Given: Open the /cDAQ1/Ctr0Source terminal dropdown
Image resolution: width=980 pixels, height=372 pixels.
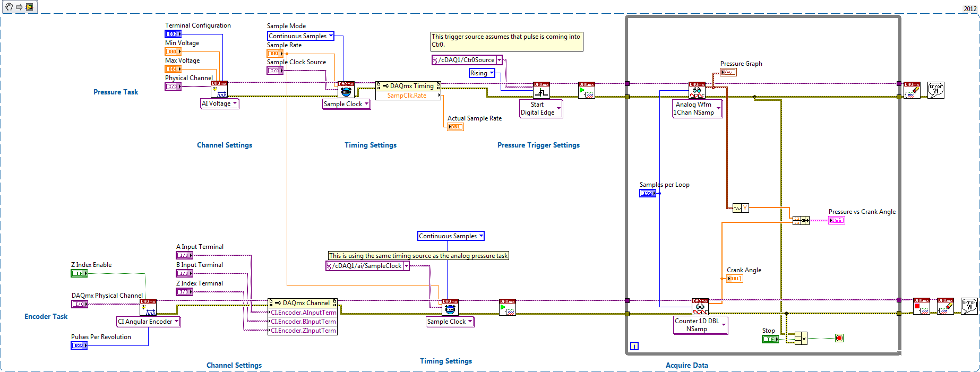Looking at the screenshot, I should pyautogui.click(x=467, y=60).
